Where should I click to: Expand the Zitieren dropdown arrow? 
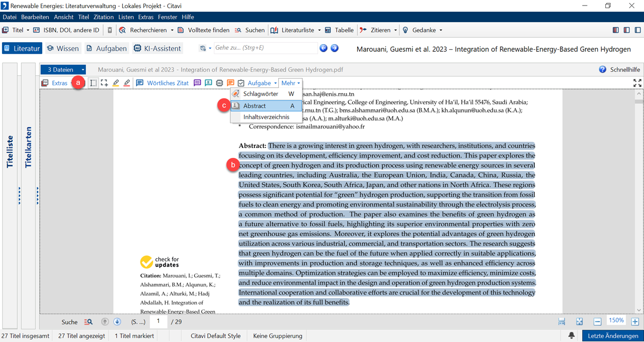[396, 30]
